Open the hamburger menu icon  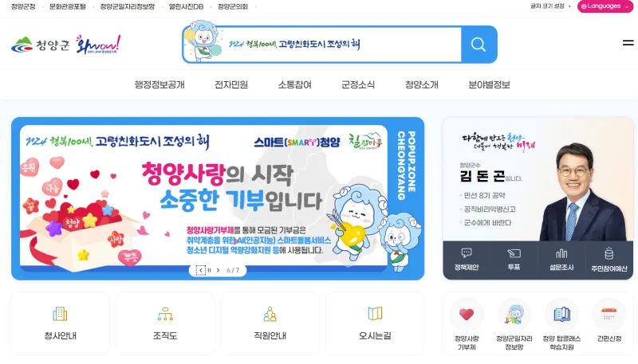point(628,43)
